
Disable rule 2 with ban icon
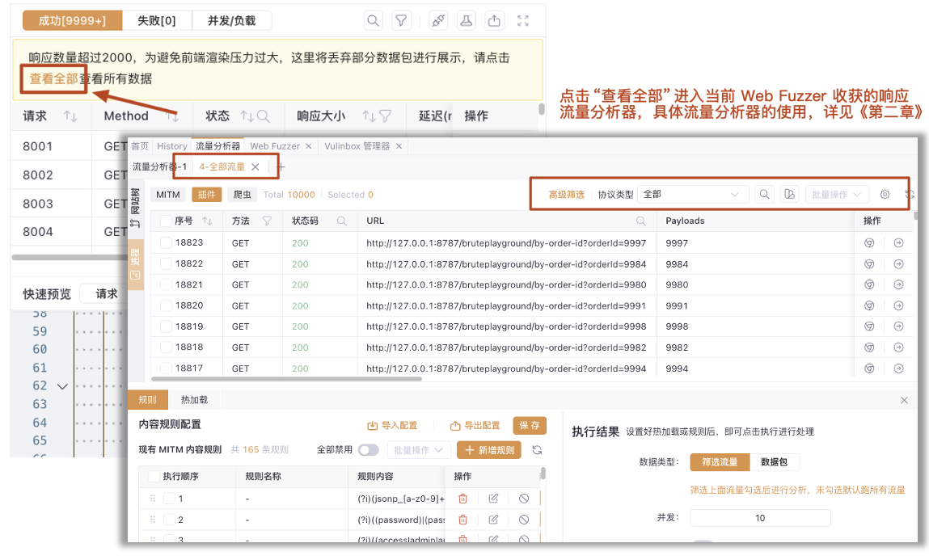(524, 519)
